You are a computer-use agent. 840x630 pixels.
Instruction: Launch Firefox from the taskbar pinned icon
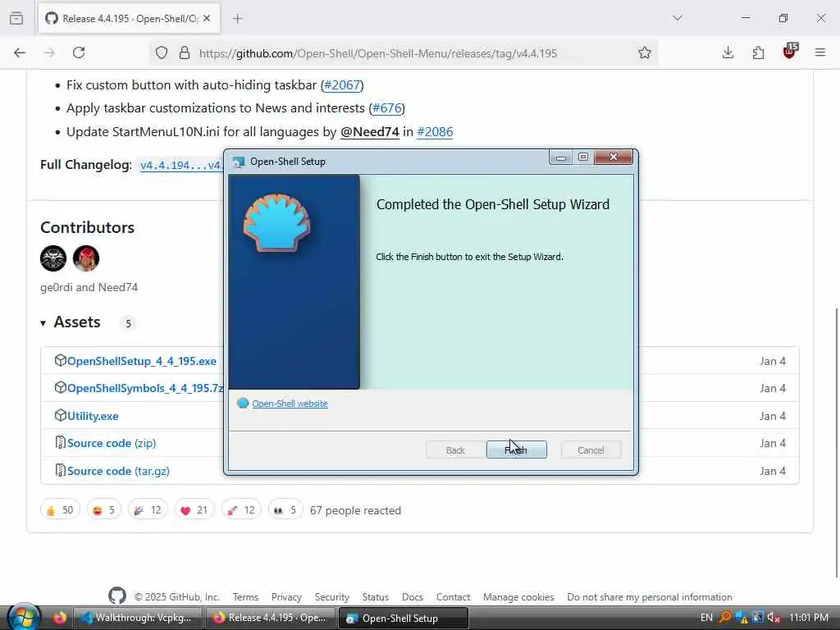(60, 618)
